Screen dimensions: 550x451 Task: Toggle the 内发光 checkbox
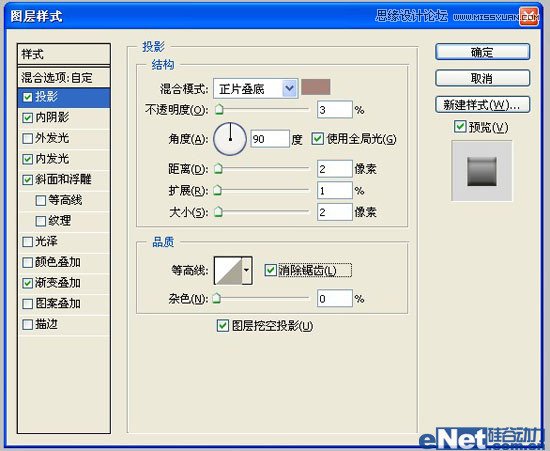27,159
